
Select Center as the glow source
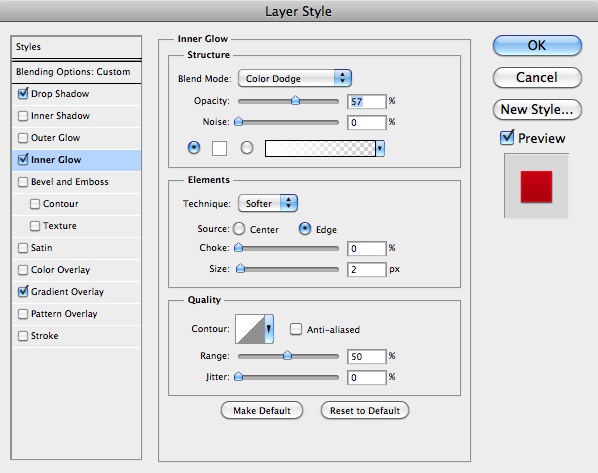239,229
